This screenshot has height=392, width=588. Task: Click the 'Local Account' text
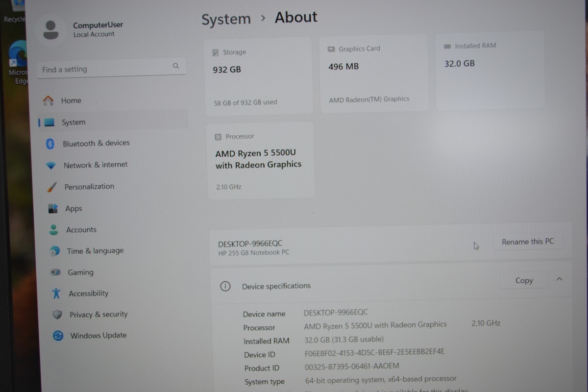(x=94, y=34)
